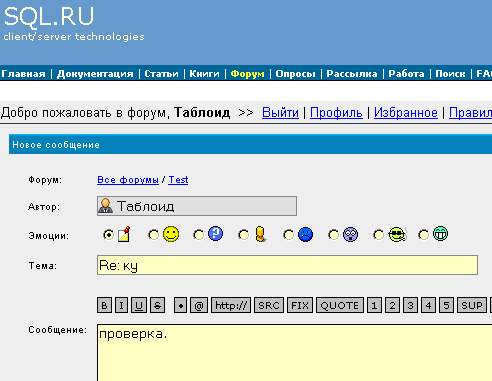Viewport: 492px width, 381px height.
Task: Apply bold with the B button
Action: point(104,305)
